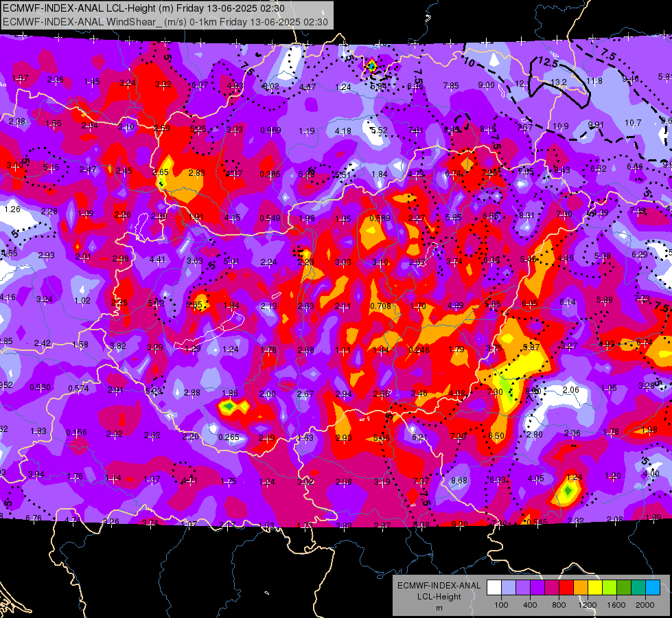This screenshot has width=672, height=618.
Task: Click the wind shear value '0.549'
Action: pos(270,218)
